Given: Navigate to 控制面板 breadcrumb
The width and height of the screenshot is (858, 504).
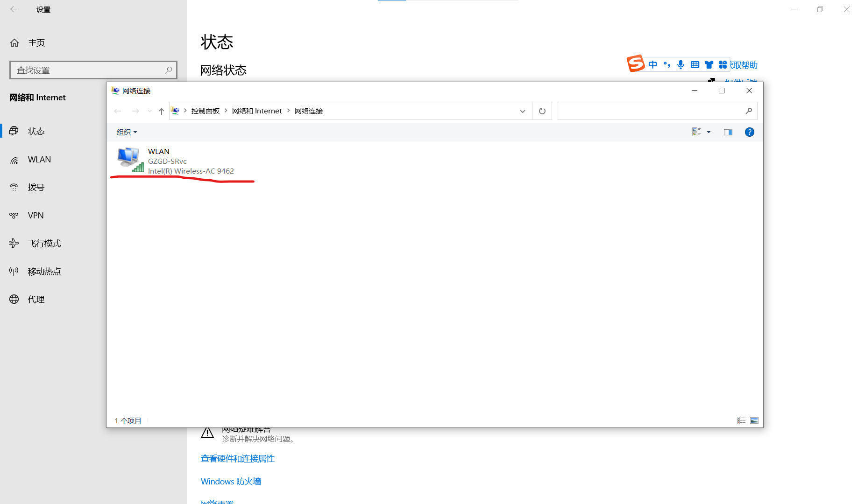Looking at the screenshot, I should coord(206,111).
